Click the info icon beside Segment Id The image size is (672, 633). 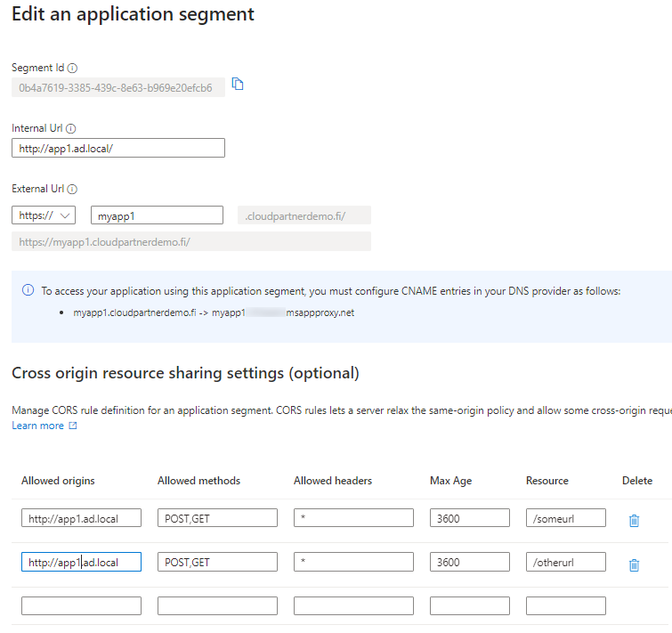pos(73,68)
